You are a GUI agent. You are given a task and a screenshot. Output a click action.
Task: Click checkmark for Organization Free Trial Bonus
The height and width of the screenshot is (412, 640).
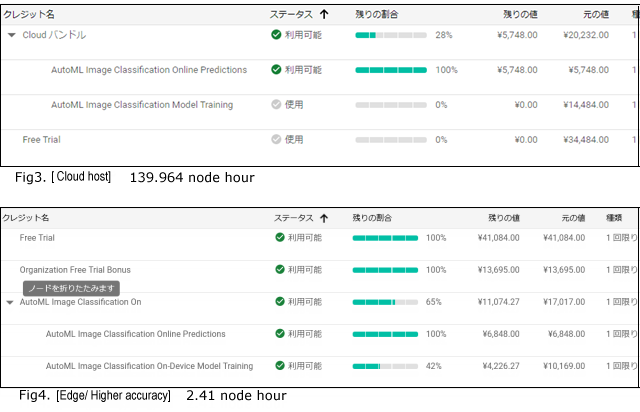click(280, 269)
